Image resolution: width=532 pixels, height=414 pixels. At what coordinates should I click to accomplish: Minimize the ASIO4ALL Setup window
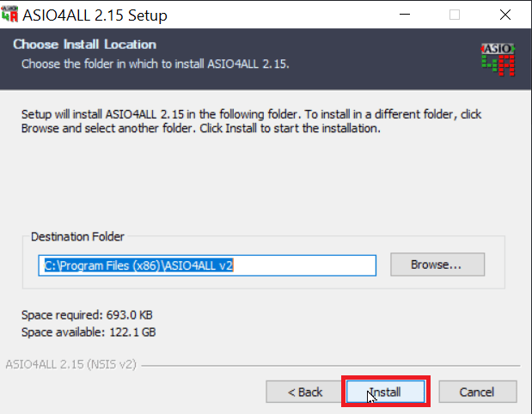point(405,15)
